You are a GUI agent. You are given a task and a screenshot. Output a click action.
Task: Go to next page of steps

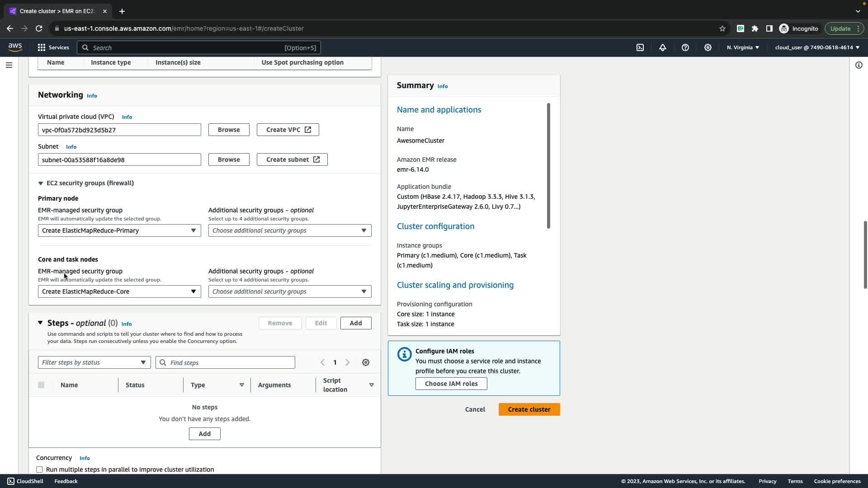click(347, 362)
